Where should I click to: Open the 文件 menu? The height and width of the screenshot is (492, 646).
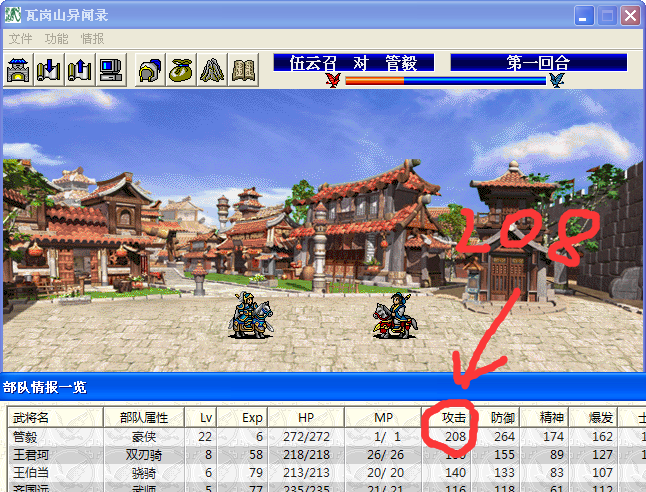20,39
